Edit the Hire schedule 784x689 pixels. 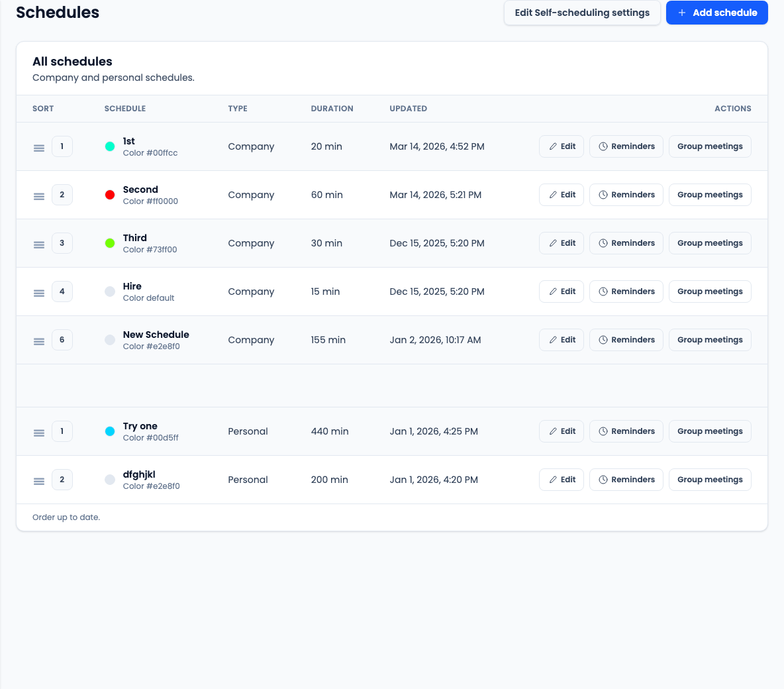point(562,291)
